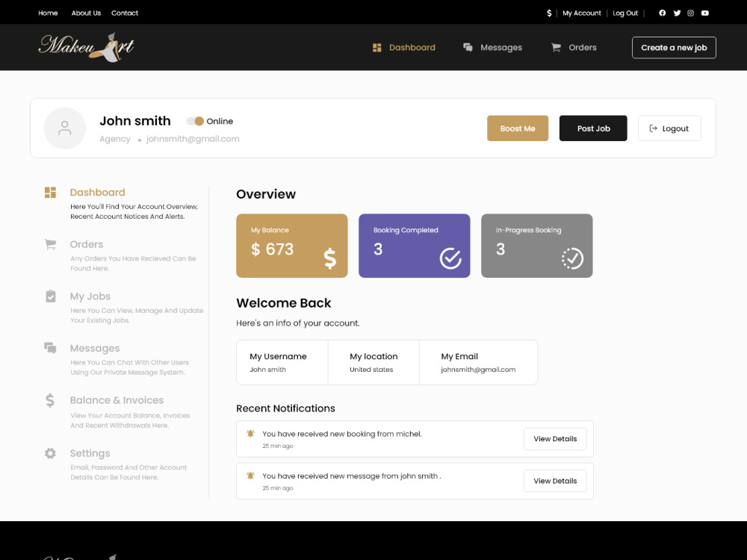The image size is (747, 560).
Task: Open Balance & Invoices in sidebar
Action: [x=117, y=400]
